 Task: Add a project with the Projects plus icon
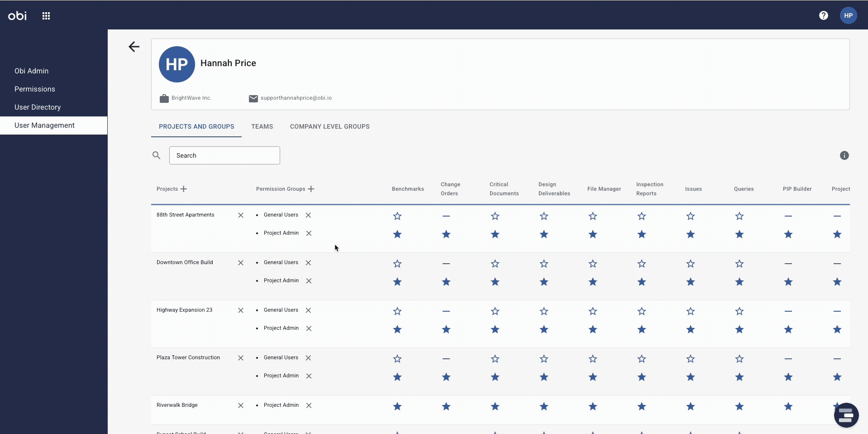tap(184, 189)
